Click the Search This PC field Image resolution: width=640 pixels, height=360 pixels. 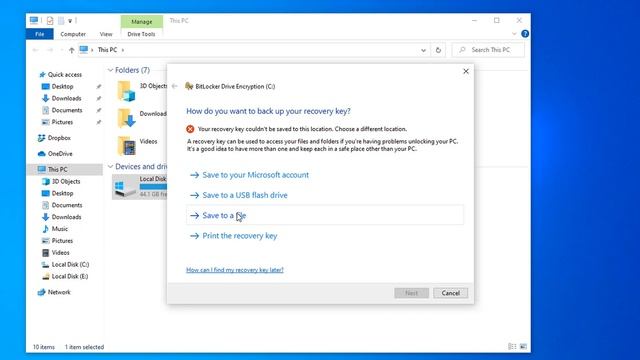(488, 50)
